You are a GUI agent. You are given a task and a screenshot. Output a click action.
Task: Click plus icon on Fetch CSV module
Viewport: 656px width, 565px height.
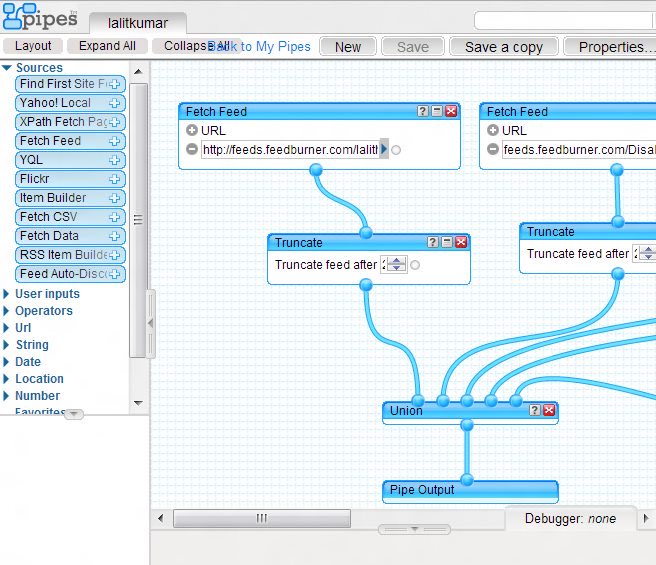click(115, 217)
